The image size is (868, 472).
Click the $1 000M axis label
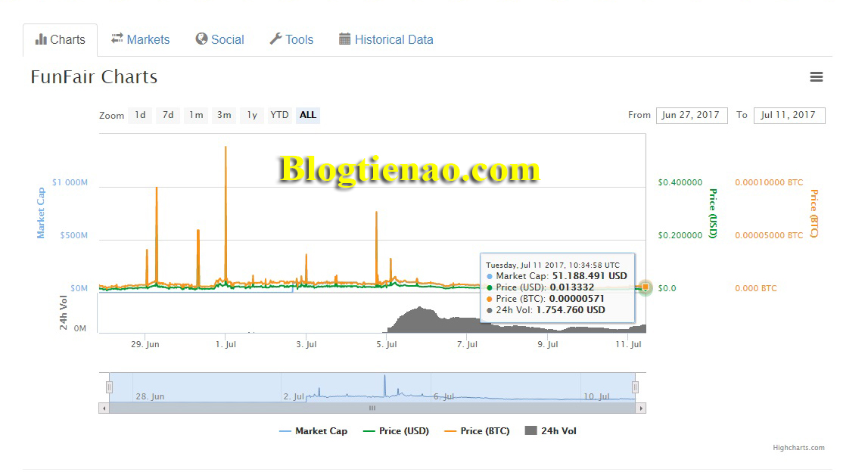70,182
